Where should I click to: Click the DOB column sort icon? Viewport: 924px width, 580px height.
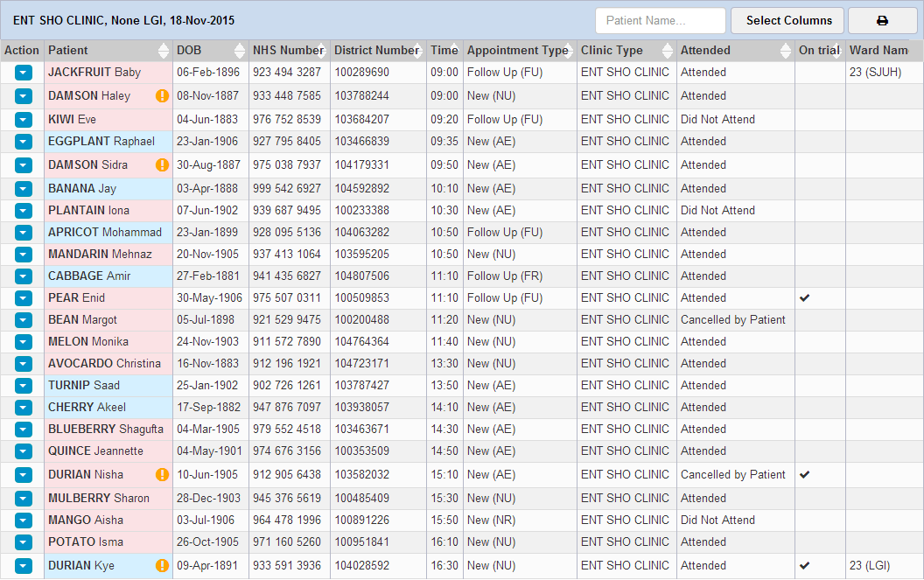240,51
